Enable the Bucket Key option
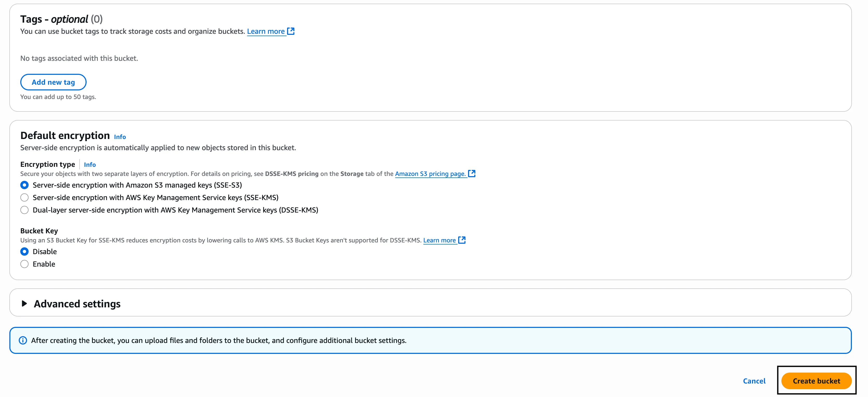The width and height of the screenshot is (868, 397). 25,264
